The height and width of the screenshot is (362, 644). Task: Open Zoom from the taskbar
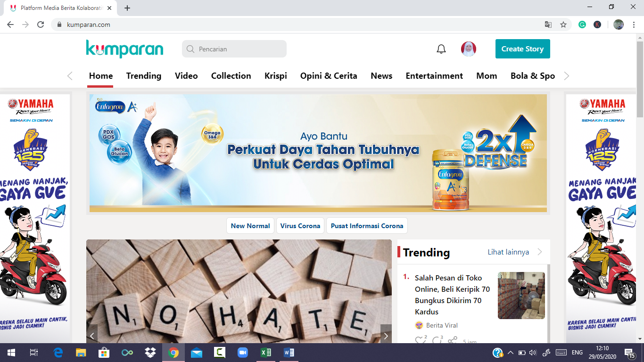[x=243, y=353]
